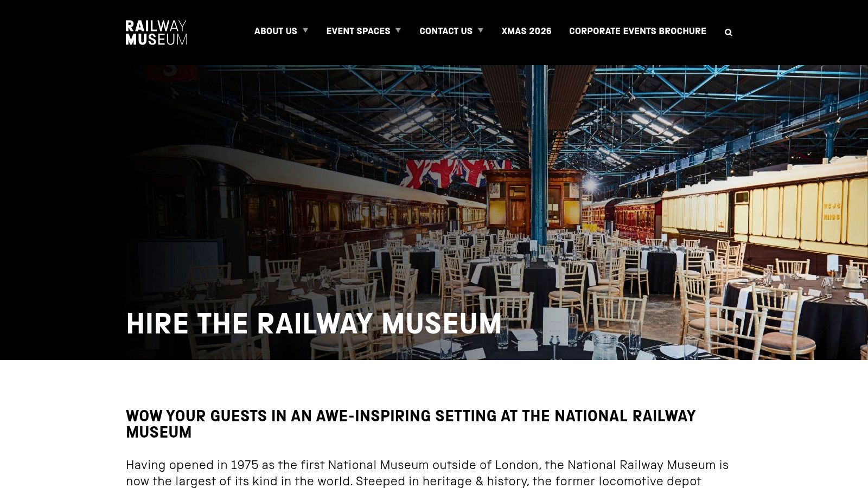Screen dimensions: 868x488
Task: Open the About Us menu item
Action: (x=276, y=31)
